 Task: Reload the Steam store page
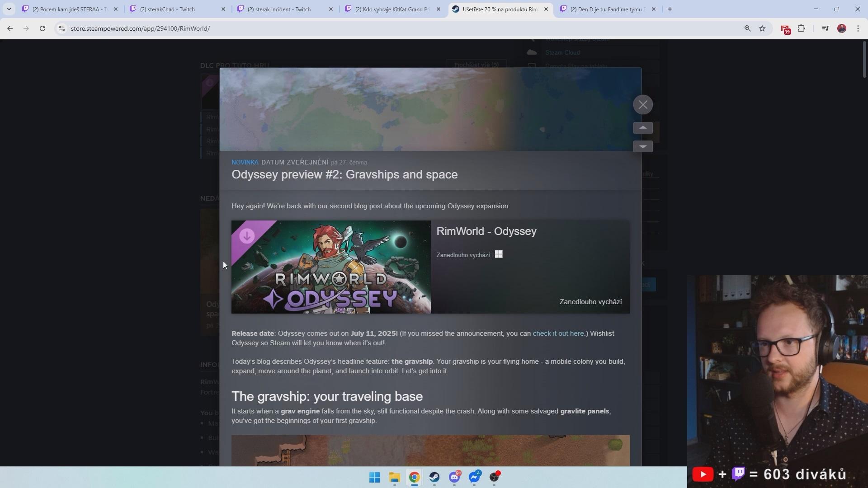click(42, 28)
